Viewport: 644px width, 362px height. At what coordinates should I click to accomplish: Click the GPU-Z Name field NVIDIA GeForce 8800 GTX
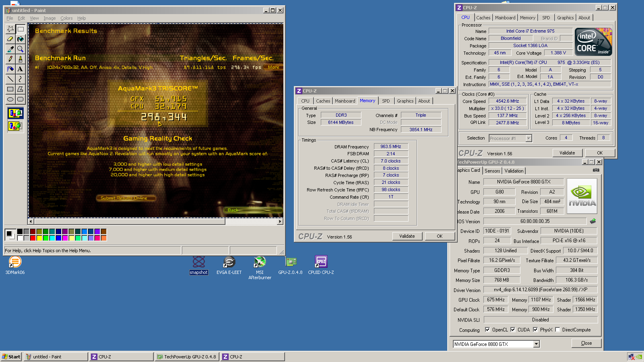click(524, 182)
